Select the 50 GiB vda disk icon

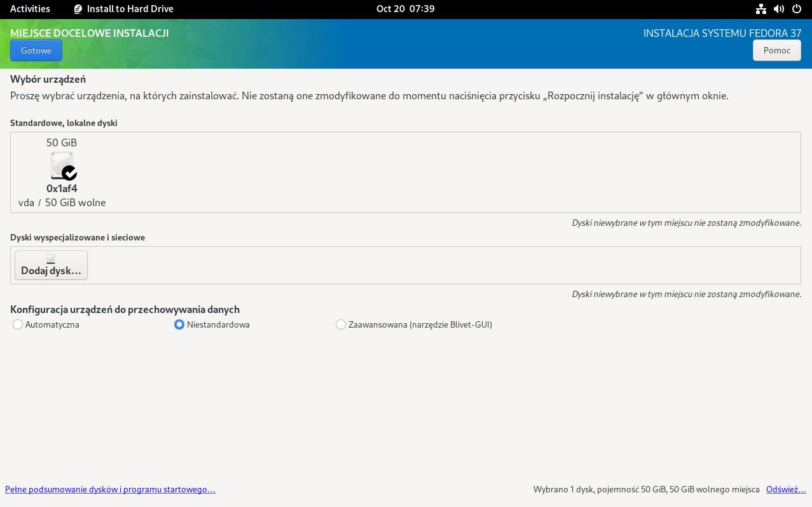pyautogui.click(x=63, y=166)
